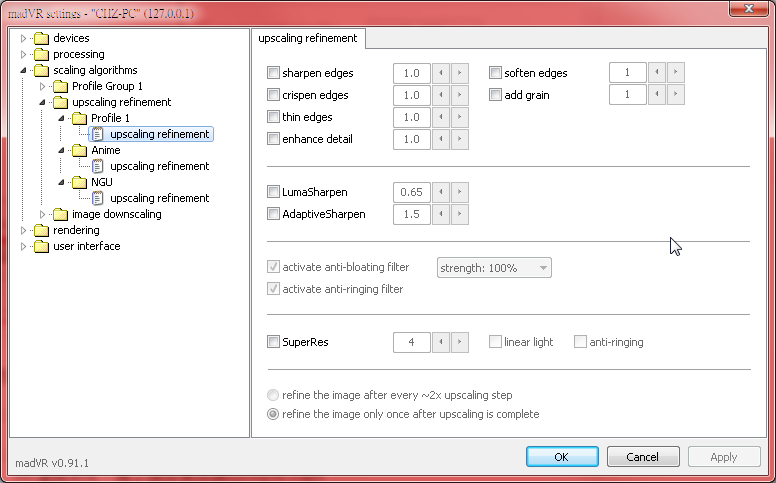The height and width of the screenshot is (483, 776).
Task: Increase enhance detail value with right arrow
Action: (x=460, y=139)
